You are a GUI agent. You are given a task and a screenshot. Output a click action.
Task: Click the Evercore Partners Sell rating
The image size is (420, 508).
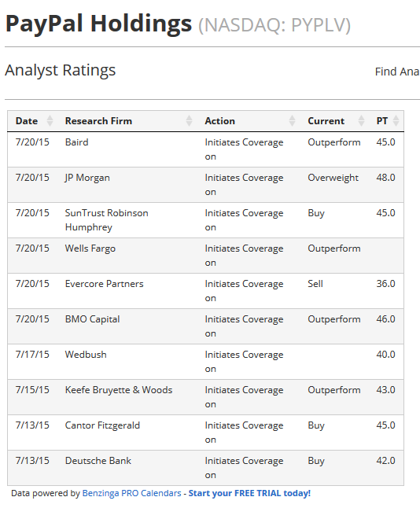click(x=315, y=284)
